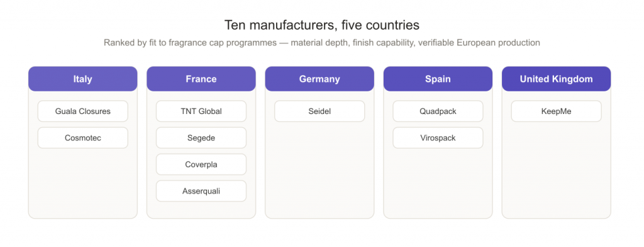
Task: Open the KeepMe card
Action: coord(556,111)
